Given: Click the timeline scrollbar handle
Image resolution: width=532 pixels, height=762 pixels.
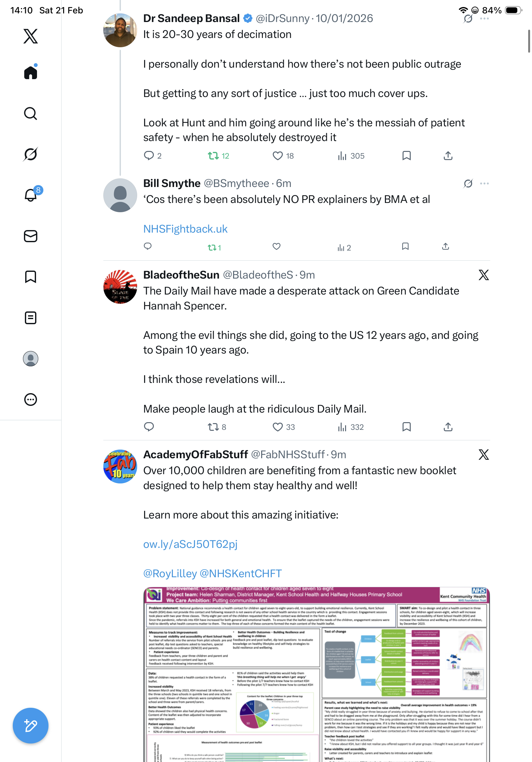Looking at the screenshot, I should [529, 41].
